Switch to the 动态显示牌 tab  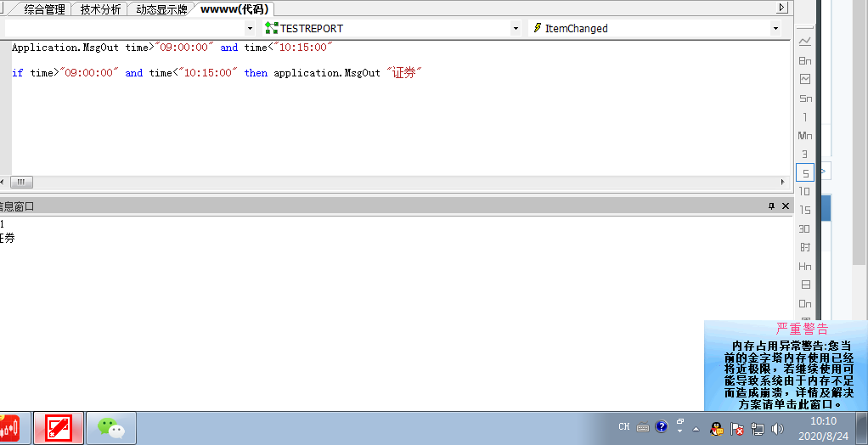[161, 9]
